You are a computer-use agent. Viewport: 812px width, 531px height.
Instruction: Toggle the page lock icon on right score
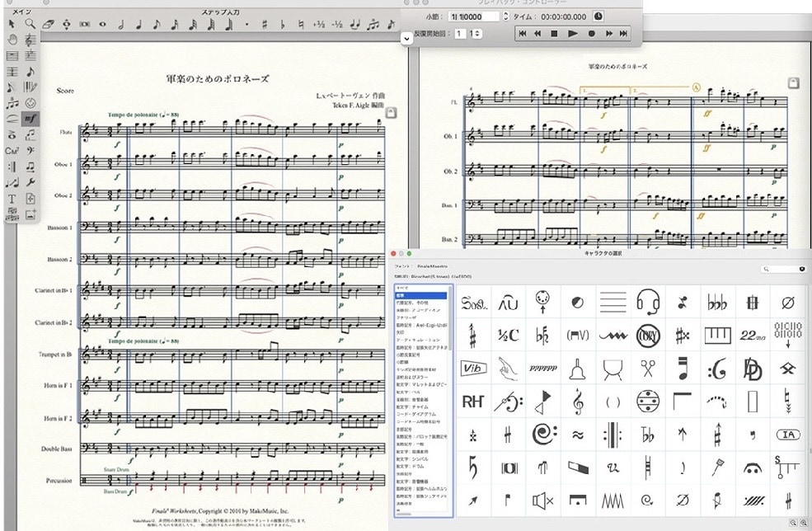pos(793,82)
